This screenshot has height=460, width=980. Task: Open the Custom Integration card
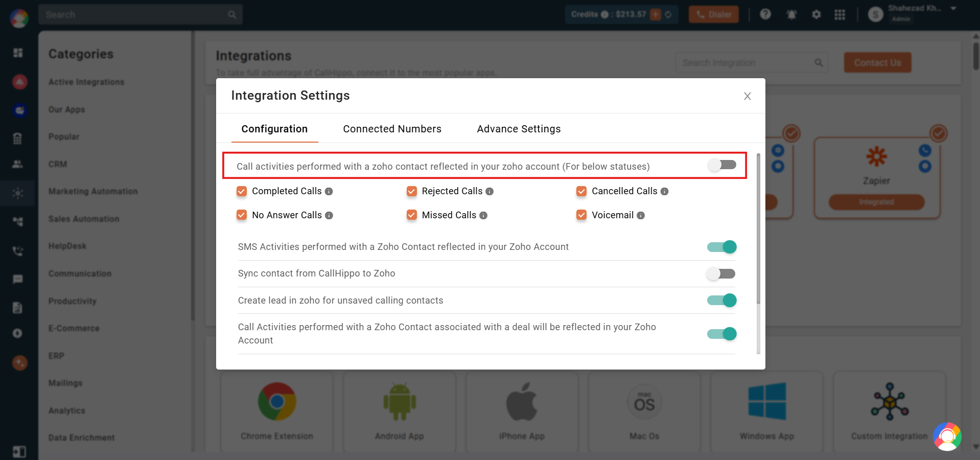[x=889, y=411]
